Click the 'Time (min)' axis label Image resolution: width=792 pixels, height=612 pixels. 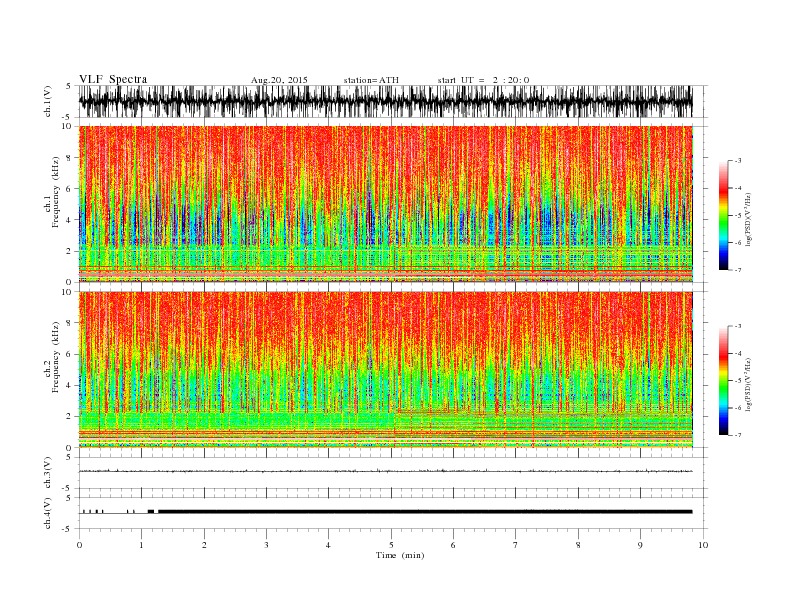point(400,555)
